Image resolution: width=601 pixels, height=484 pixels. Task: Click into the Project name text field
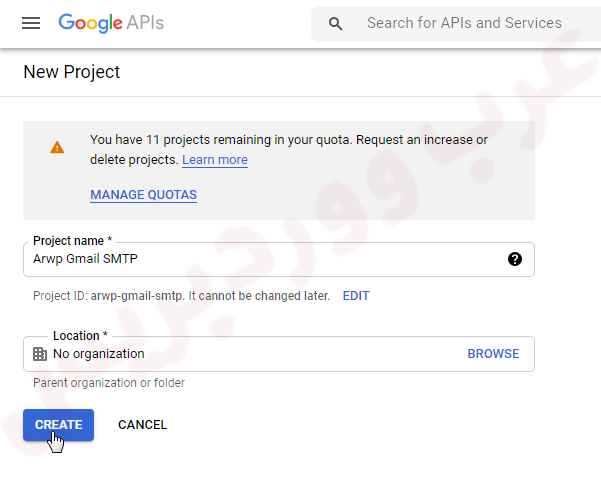[x=260, y=259]
